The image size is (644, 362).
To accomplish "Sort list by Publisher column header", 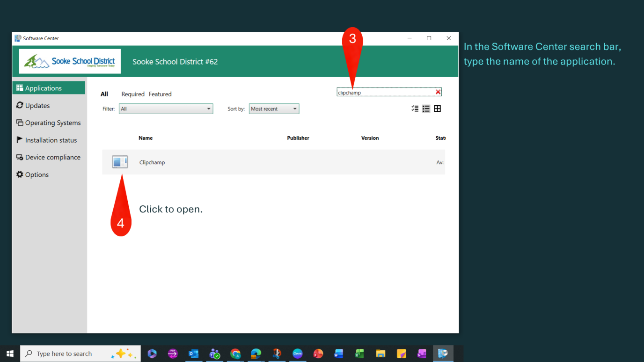I will [298, 138].
